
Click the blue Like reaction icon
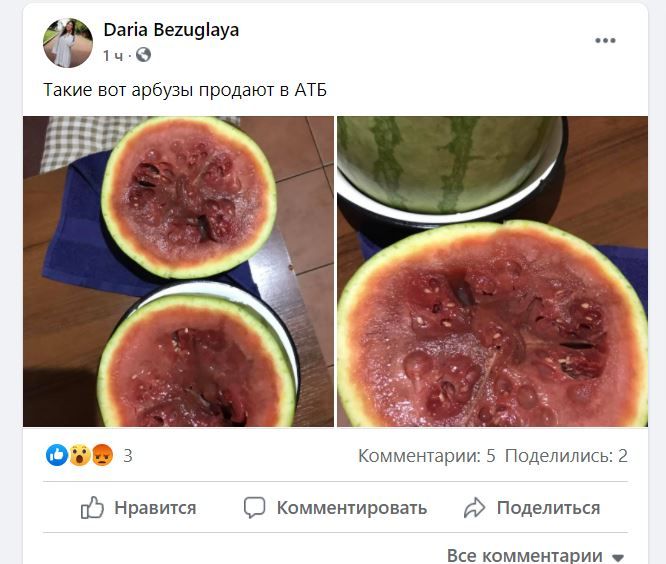[x=57, y=455]
